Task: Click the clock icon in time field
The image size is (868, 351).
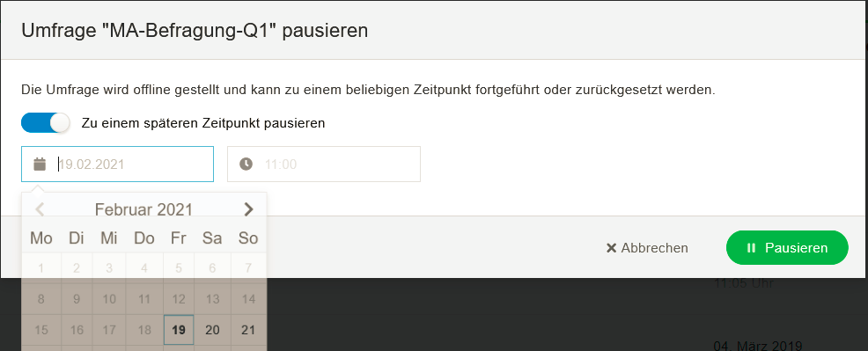Action: click(x=246, y=165)
